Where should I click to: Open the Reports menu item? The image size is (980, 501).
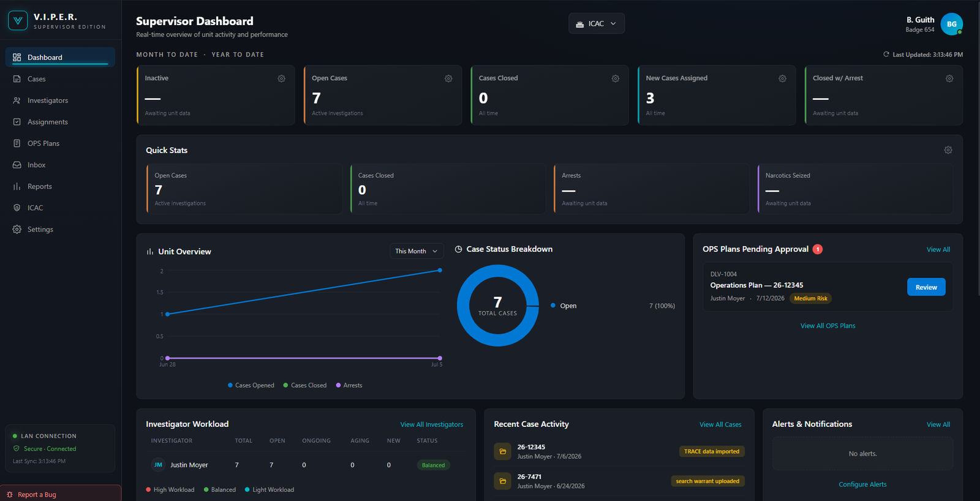[x=60, y=186]
